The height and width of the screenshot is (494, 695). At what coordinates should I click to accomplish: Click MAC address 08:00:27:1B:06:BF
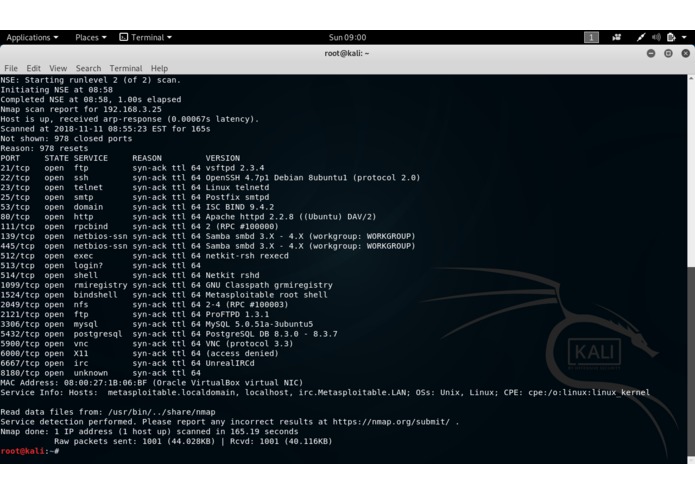pyautogui.click(x=105, y=382)
